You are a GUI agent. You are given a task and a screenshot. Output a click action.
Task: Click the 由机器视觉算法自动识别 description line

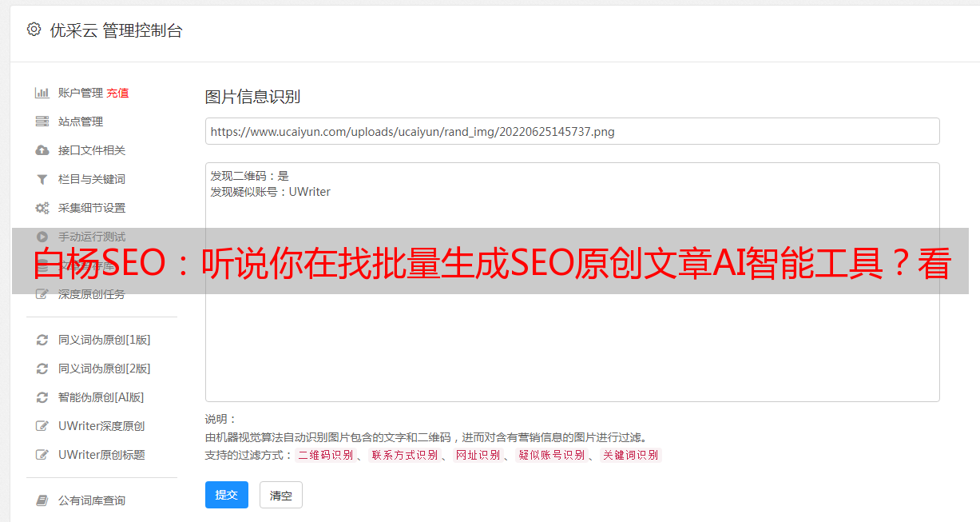point(426,437)
